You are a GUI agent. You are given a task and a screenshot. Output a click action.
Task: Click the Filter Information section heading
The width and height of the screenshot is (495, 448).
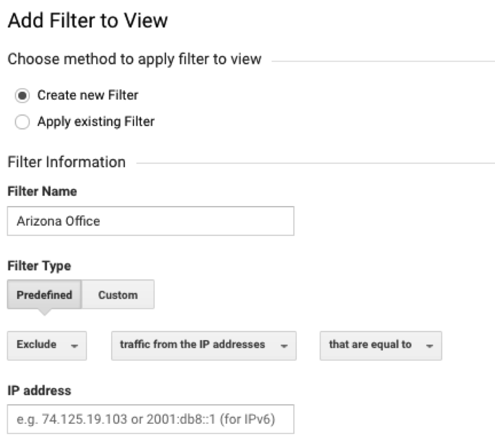67,162
